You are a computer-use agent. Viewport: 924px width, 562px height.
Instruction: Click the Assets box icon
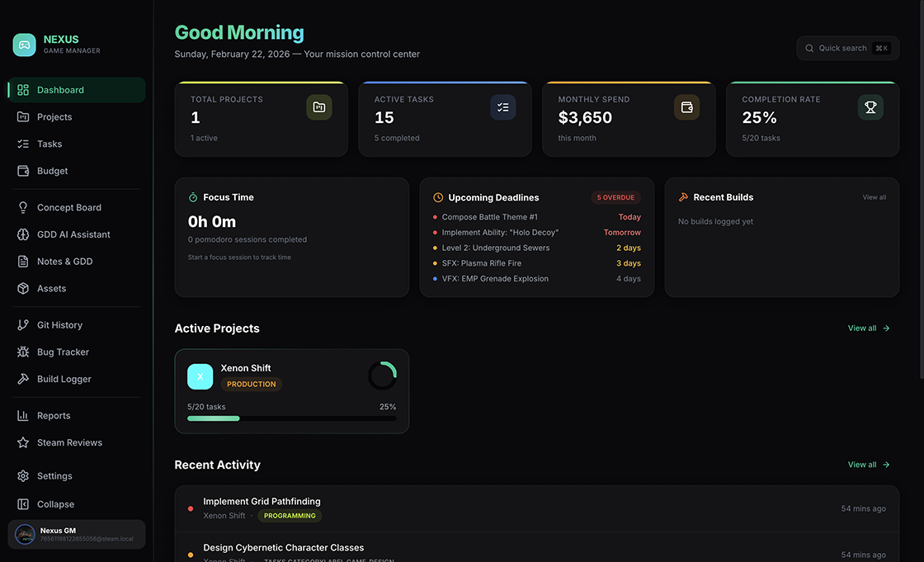pyautogui.click(x=23, y=288)
